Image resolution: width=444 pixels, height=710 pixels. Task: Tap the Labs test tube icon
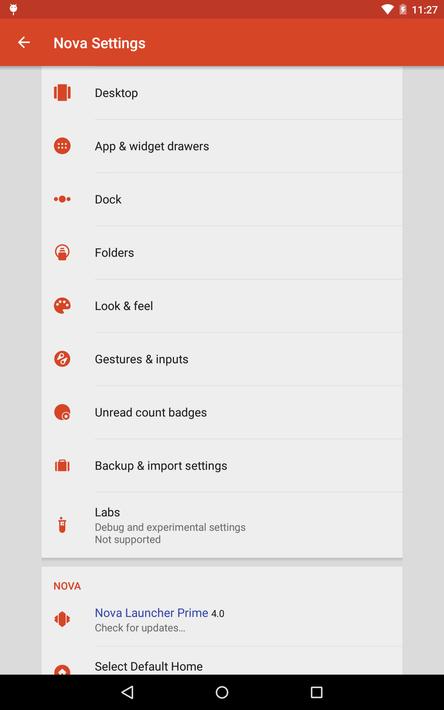62,525
